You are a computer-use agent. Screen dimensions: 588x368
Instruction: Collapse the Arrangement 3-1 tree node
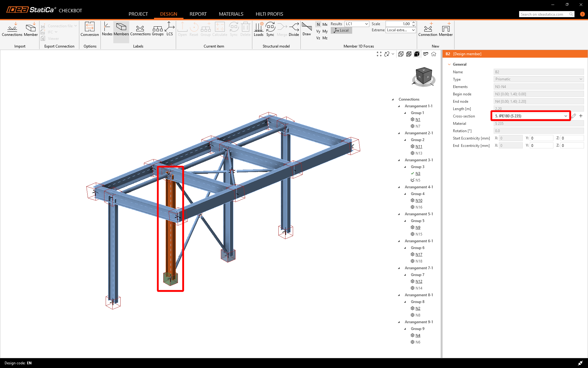399,160
